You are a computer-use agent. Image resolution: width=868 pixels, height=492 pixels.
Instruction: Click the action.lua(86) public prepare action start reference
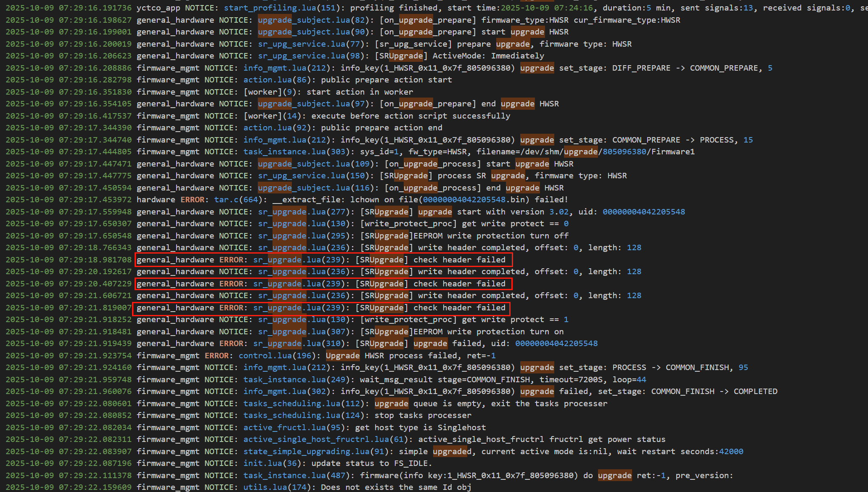[x=277, y=80]
